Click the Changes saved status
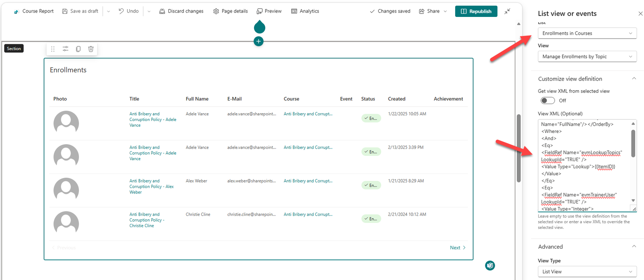 point(390,11)
